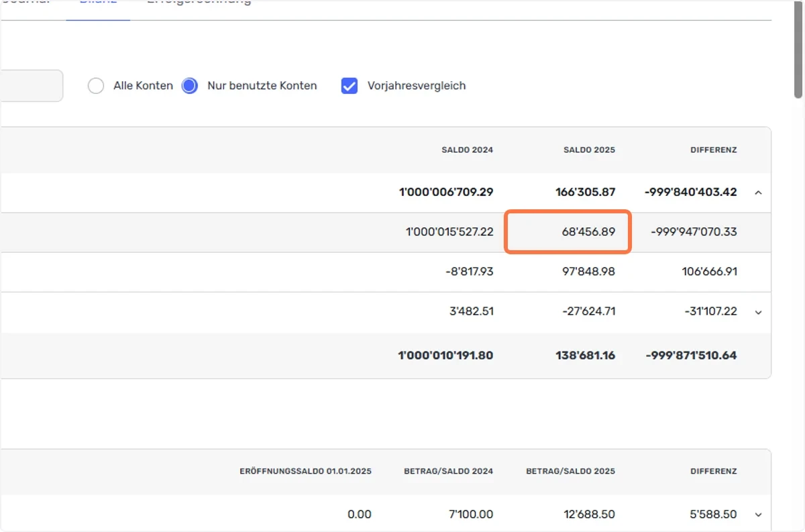
Task: Select the value -8'817.93
Action: [469, 272]
